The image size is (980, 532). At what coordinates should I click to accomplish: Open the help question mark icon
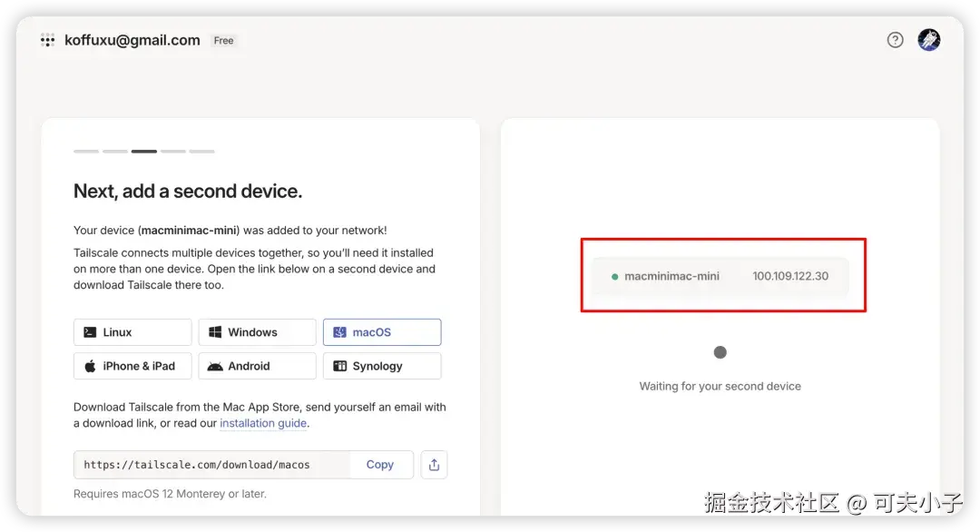click(x=895, y=40)
